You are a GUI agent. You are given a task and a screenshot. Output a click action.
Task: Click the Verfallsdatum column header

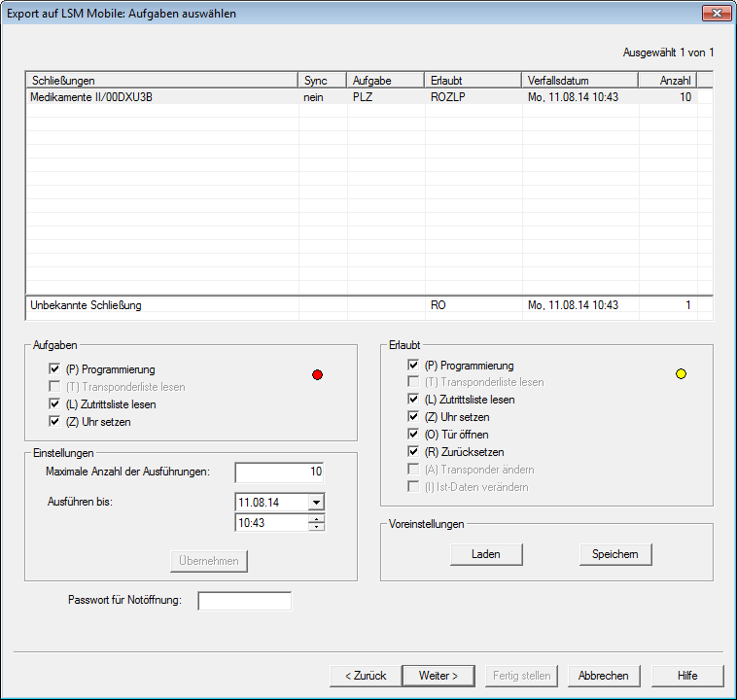(579, 80)
